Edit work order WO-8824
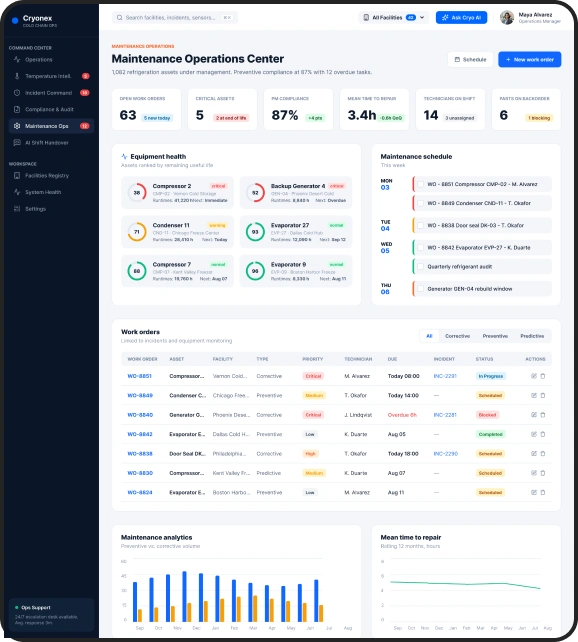Screen dimensions: 578x642 534,493
